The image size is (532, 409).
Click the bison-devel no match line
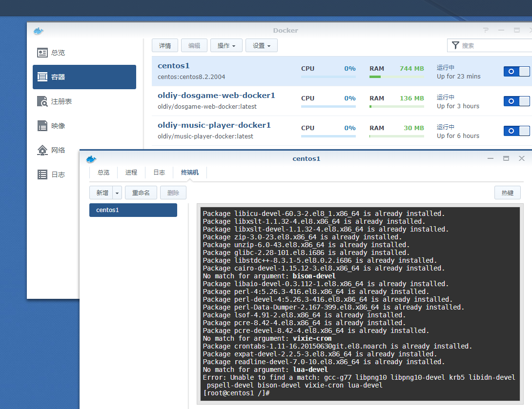click(x=269, y=276)
